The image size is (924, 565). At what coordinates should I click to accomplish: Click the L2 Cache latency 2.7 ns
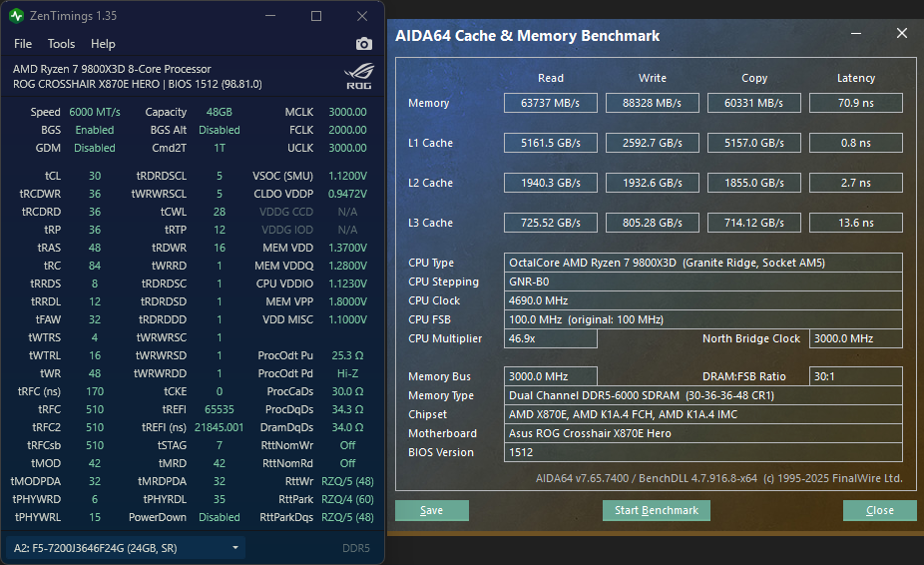click(856, 183)
